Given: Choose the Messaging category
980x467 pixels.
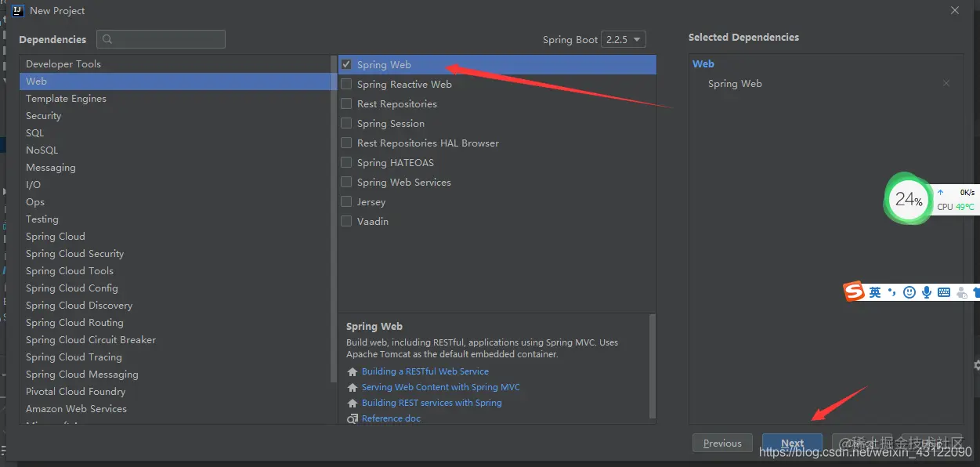Looking at the screenshot, I should 175,168.
